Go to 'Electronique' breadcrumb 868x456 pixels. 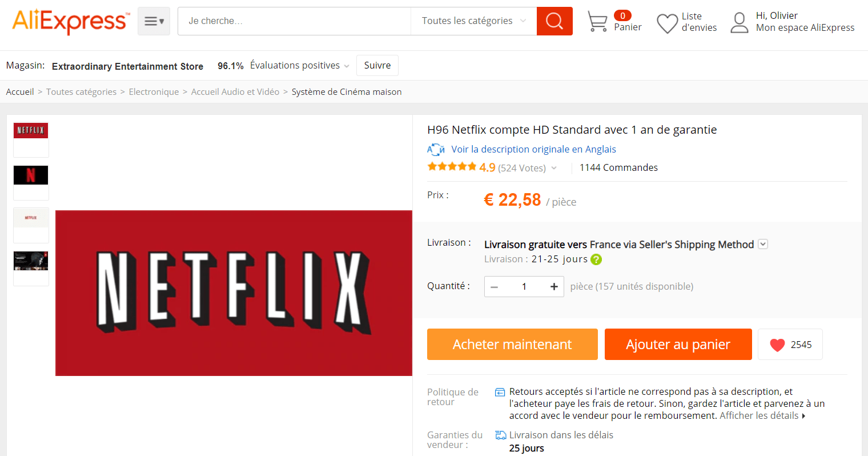(154, 92)
